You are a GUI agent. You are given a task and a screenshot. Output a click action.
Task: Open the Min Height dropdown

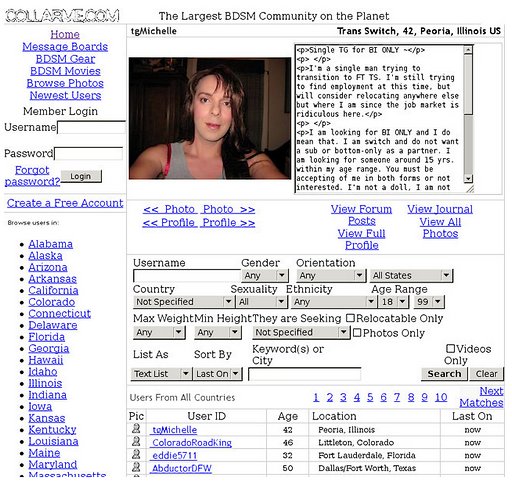tap(218, 332)
